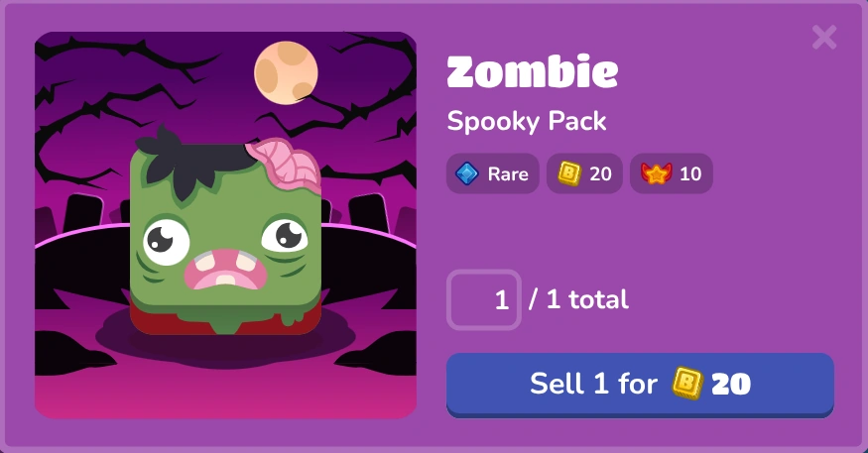Click the zombie's larger left eye
This screenshot has height=453, width=868.
[166, 241]
